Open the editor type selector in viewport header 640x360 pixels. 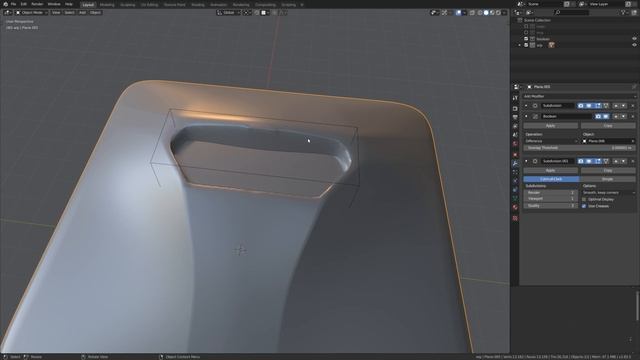tap(7, 13)
